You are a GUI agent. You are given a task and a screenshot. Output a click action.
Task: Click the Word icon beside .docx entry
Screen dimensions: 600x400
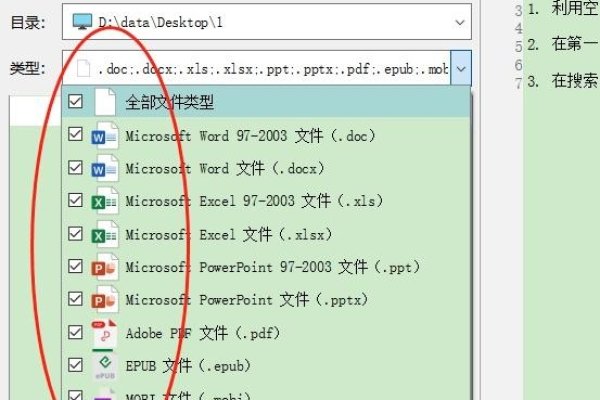104,168
